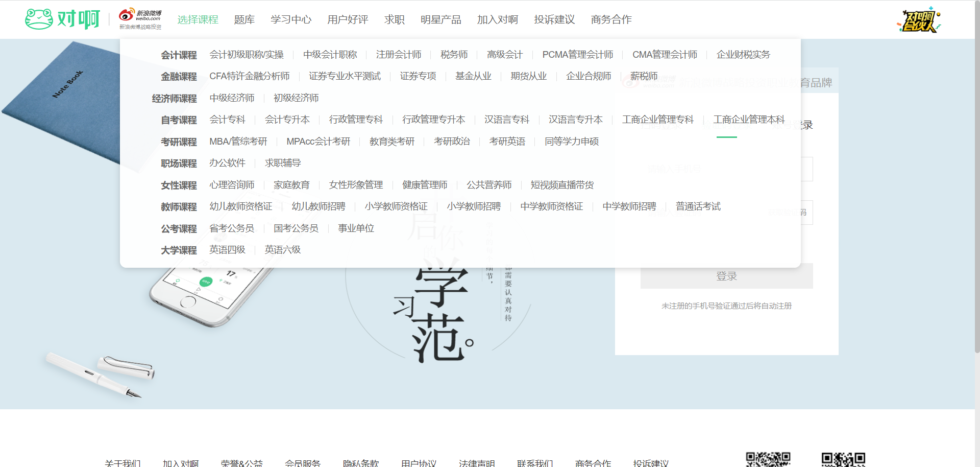Open 学习中心 in the navigation
Image resolution: width=980 pixels, height=467 pixels.
(x=291, y=19)
